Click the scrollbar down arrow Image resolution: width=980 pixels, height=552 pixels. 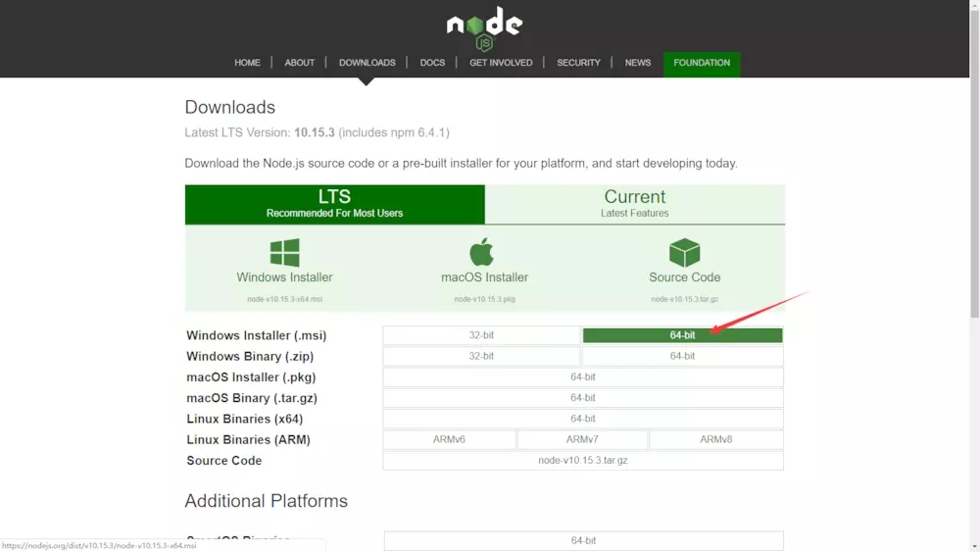click(974, 547)
